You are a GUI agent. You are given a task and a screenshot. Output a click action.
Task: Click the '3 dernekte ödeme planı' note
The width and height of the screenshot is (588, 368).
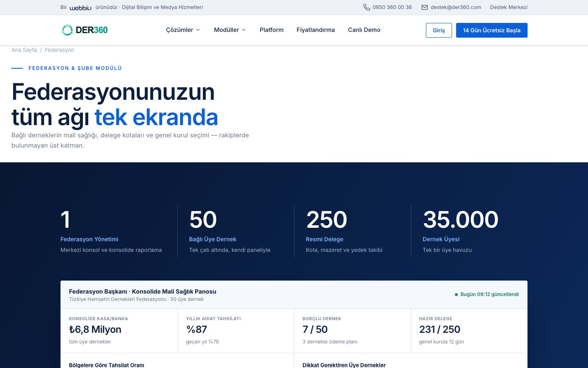[x=330, y=342]
